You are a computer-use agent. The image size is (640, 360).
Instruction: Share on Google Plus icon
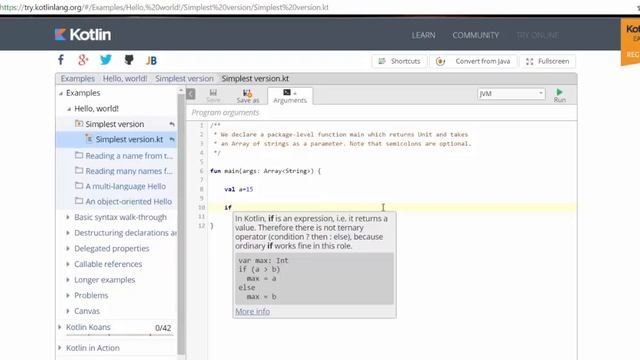(83, 60)
